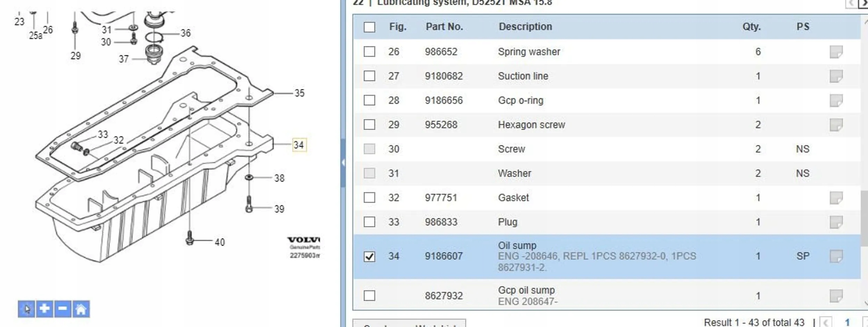Viewport: 868px width, 327px height.
Task: Check the box for part 9180682 Suction line
Action: click(x=369, y=76)
